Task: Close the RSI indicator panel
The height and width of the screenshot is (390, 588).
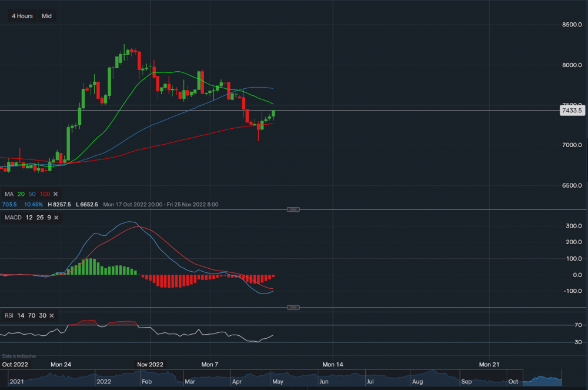Action: 52,316
